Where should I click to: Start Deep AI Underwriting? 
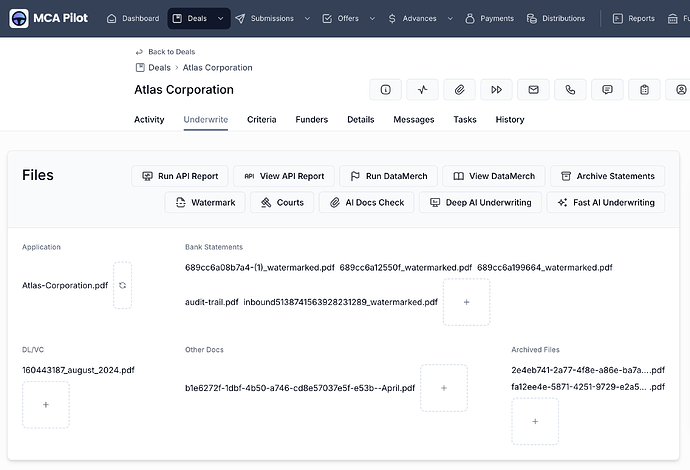[481, 202]
